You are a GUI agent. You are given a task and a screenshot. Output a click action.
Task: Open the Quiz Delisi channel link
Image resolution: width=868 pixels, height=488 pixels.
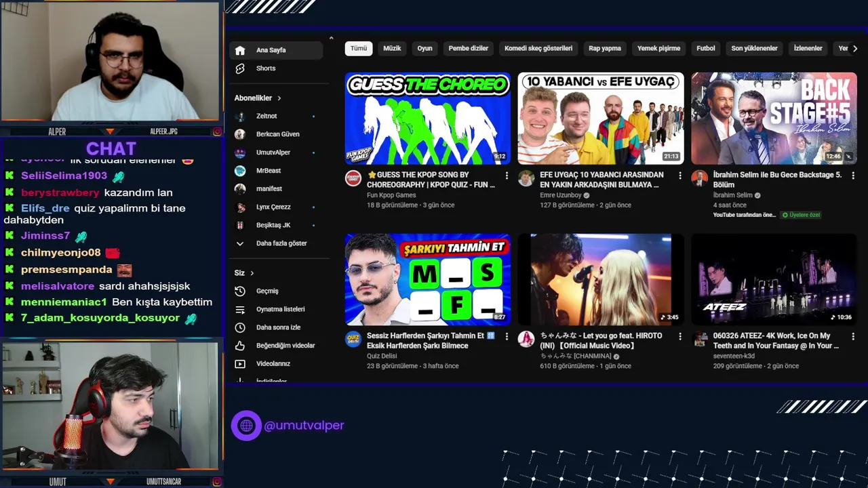[382, 356]
